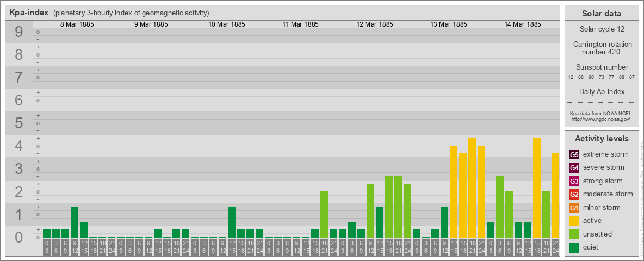
Task: Click the severe storm legend label
Action: (x=604, y=167)
